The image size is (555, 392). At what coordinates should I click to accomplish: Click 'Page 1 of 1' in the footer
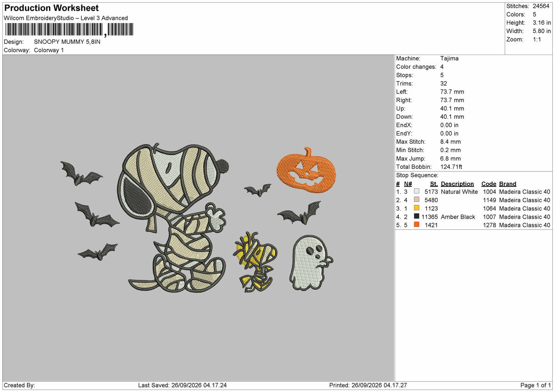[536, 386]
